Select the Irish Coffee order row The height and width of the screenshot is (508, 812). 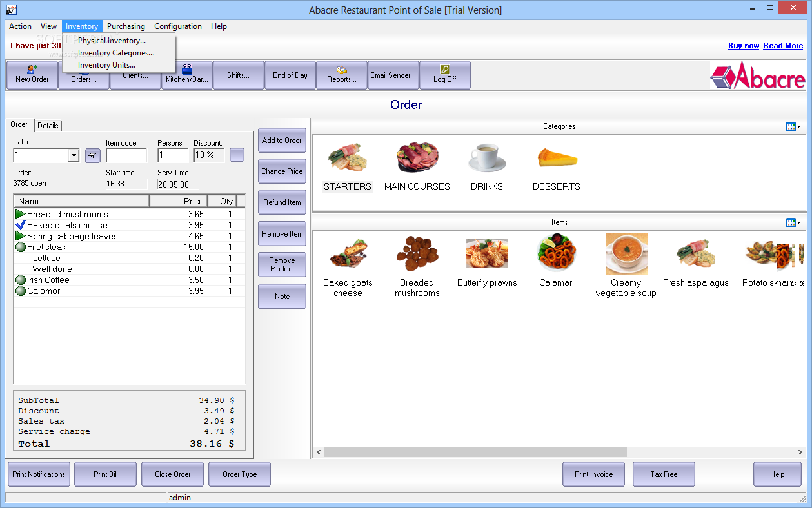click(130, 280)
